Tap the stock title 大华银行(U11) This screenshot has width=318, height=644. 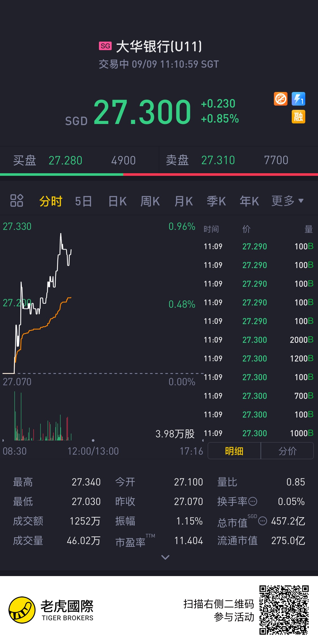pos(159,46)
